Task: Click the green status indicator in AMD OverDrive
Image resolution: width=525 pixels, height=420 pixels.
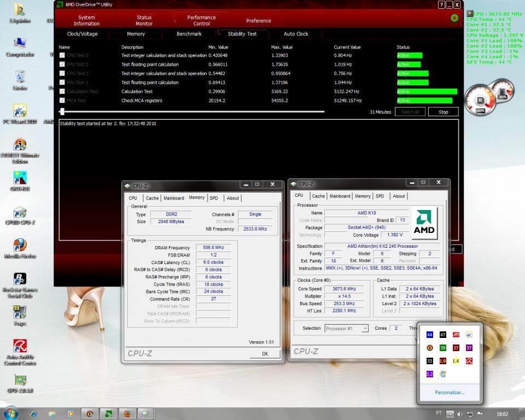Action: (x=454, y=18)
